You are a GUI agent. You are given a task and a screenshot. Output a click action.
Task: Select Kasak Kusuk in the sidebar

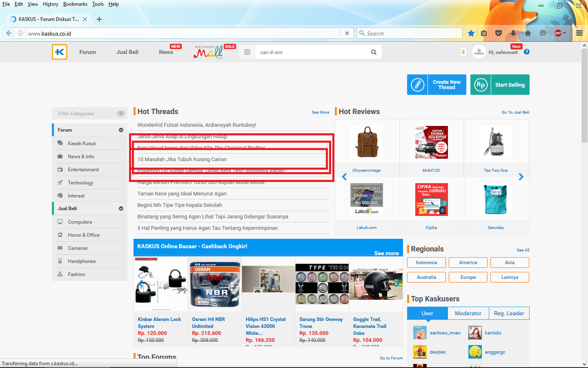point(82,144)
